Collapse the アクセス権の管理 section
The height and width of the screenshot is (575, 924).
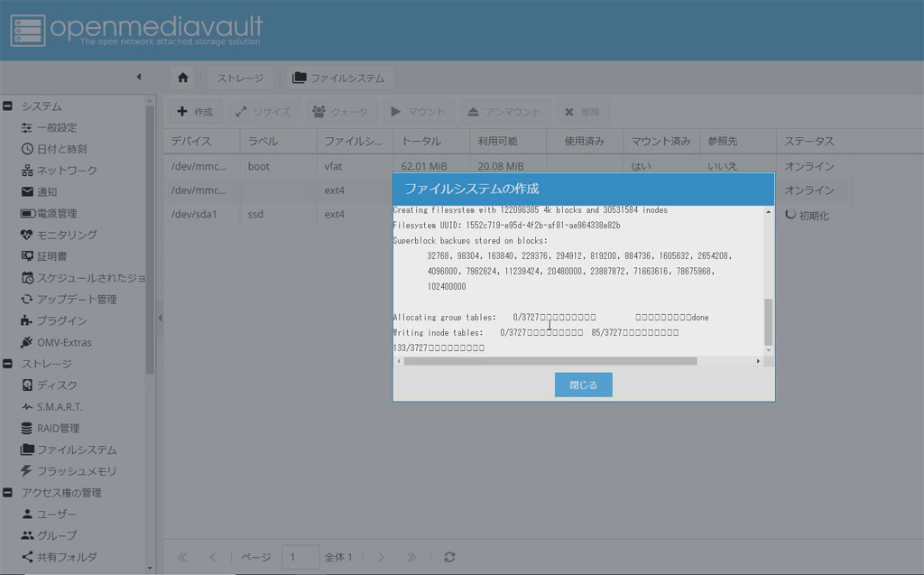tap(7, 493)
